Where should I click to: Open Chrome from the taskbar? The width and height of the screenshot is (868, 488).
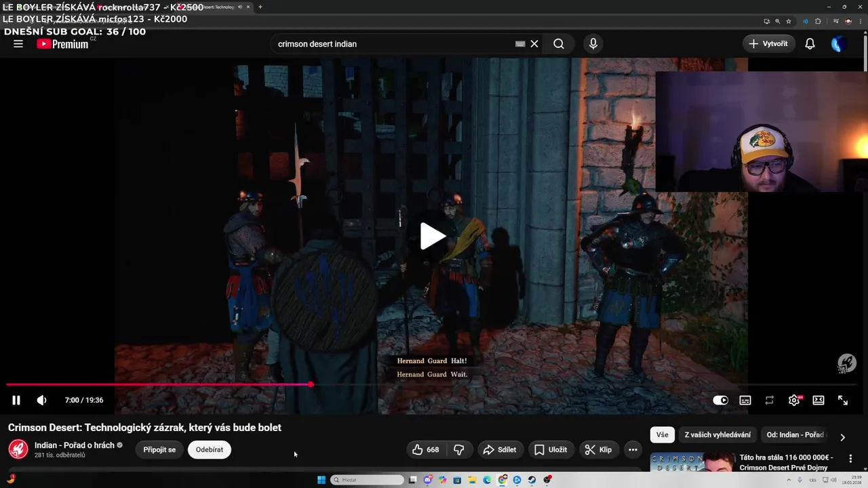(502, 480)
